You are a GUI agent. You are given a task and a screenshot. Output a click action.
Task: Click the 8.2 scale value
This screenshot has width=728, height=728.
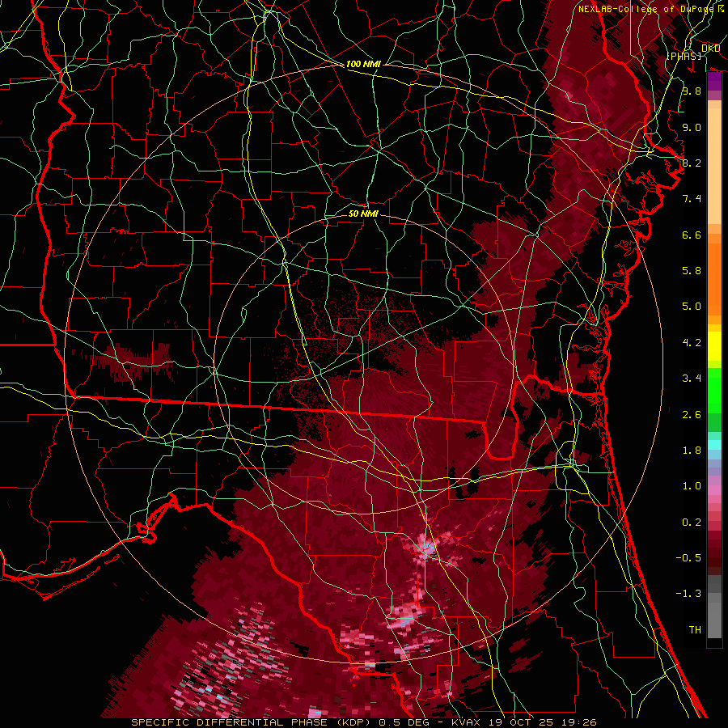(x=692, y=163)
